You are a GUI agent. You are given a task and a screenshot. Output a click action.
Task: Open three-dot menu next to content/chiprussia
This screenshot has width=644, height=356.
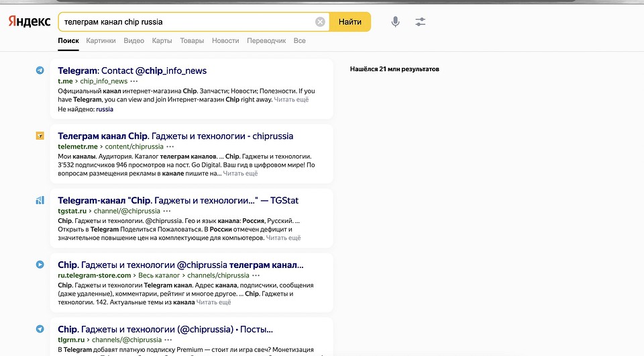tap(170, 146)
